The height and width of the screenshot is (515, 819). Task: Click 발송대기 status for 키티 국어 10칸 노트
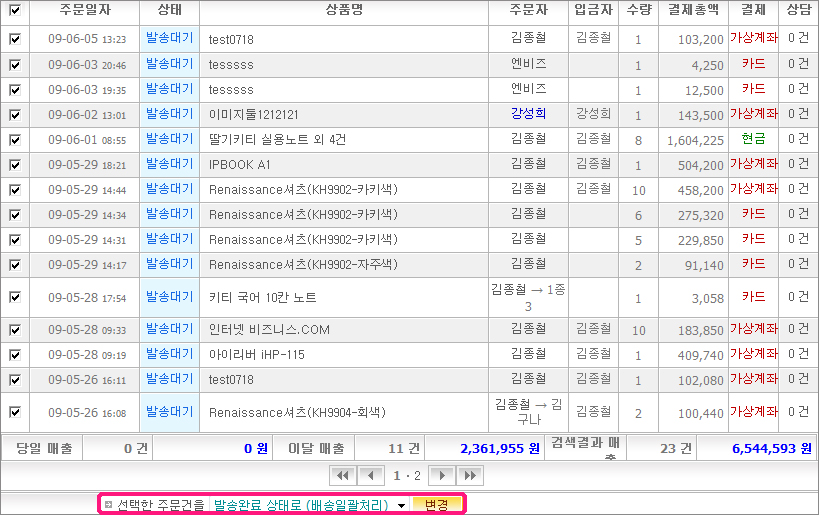(x=169, y=297)
